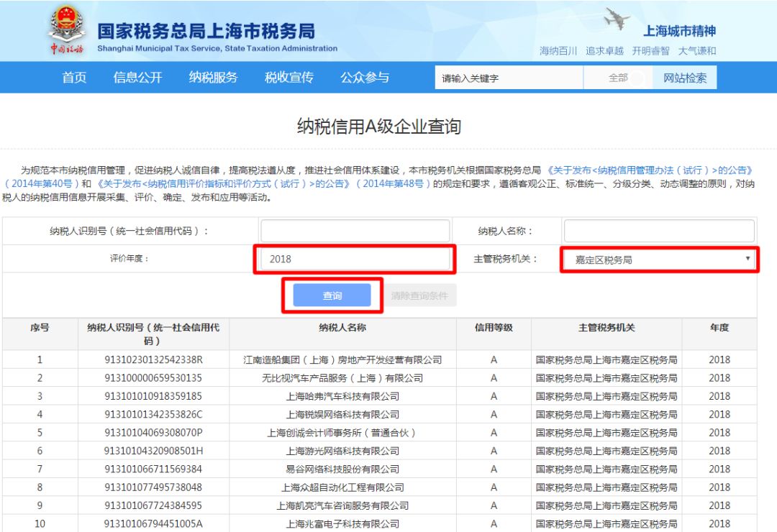Click the 清除查询条件 button

click(422, 295)
